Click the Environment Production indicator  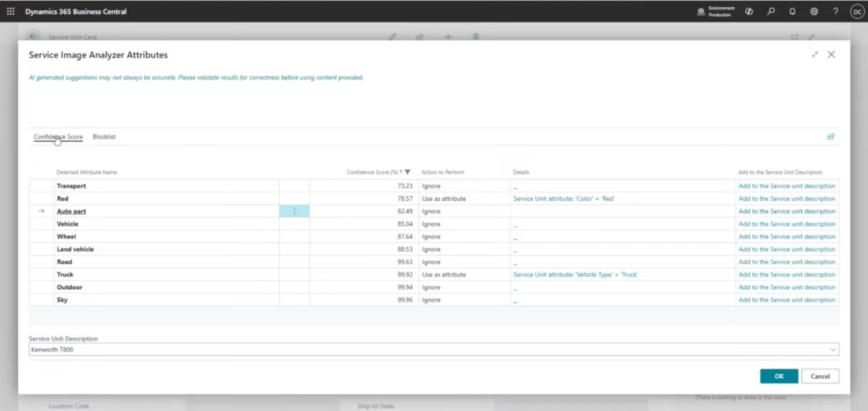(714, 11)
